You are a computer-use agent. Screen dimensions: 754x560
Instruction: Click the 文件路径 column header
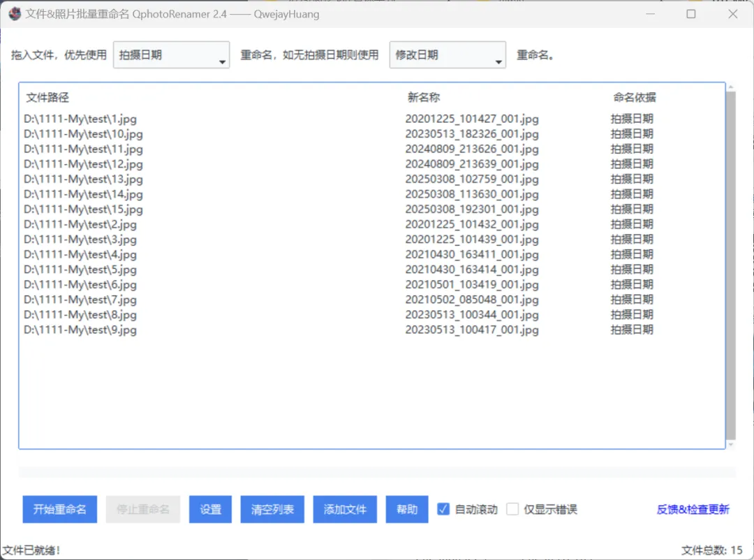point(47,97)
